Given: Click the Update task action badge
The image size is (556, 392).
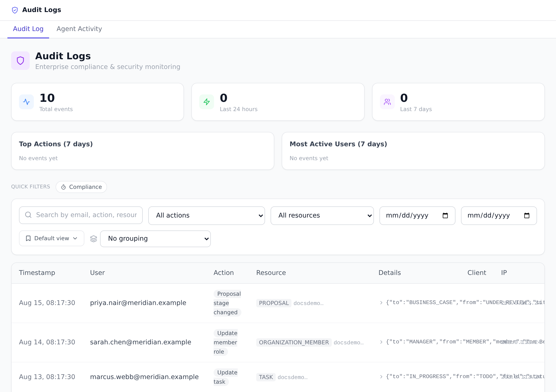Looking at the screenshot, I should click(x=225, y=377).
